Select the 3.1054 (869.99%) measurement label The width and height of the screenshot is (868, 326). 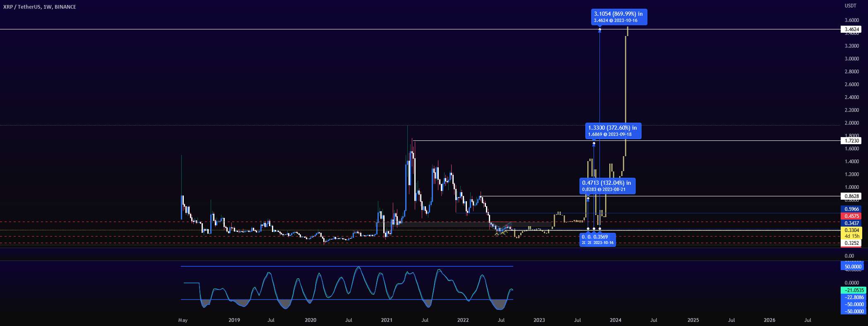(x=618, y=17)
